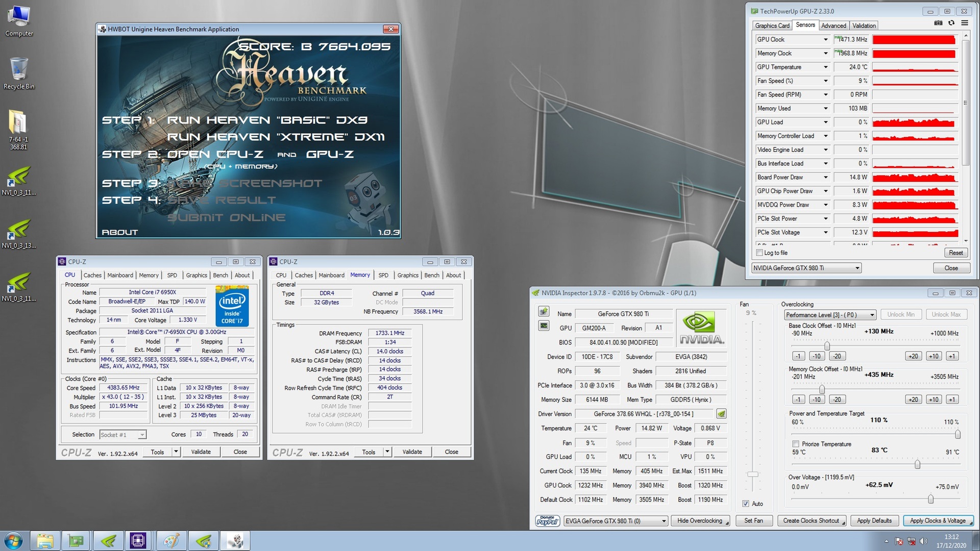Open the Board Power Draw dropdown
Screen dimensions: 980x551
coord(825,178)
